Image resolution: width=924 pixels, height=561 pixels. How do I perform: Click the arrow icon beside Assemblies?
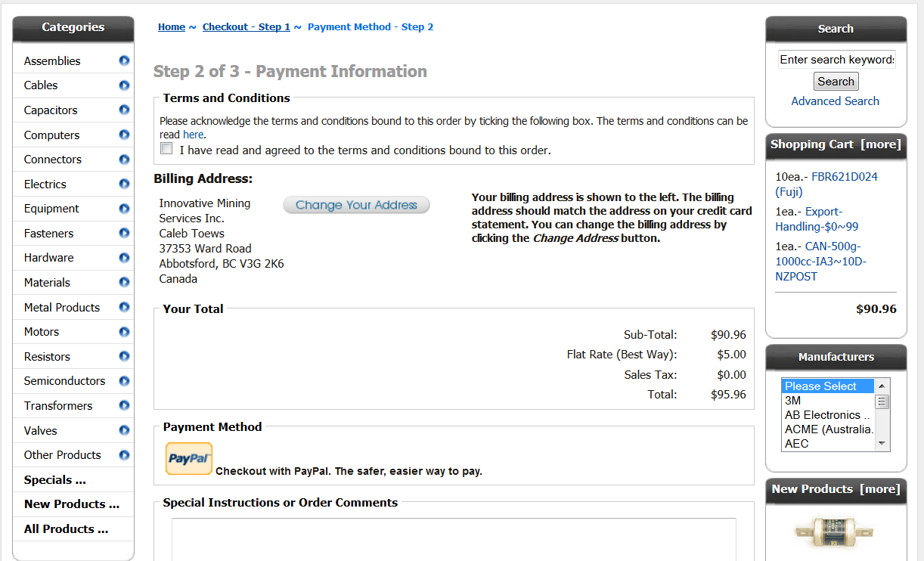(124, 60)
